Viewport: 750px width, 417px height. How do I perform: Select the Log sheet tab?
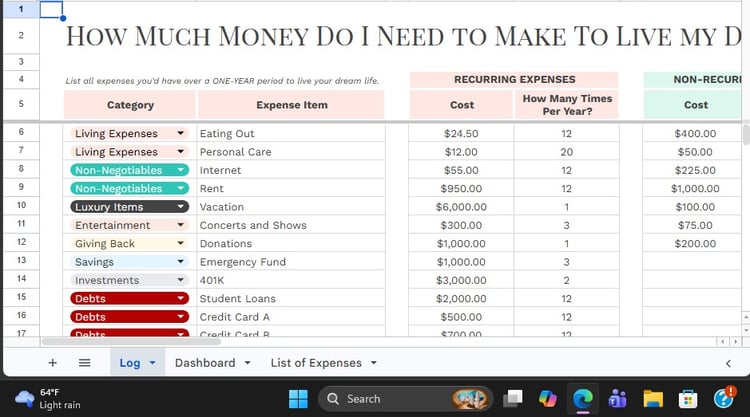click(130, 363)
